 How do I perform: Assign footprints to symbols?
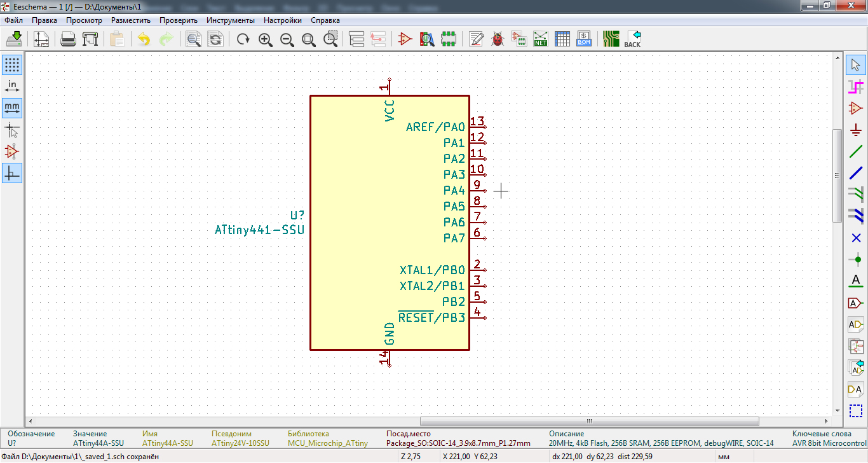pos(519,39)
